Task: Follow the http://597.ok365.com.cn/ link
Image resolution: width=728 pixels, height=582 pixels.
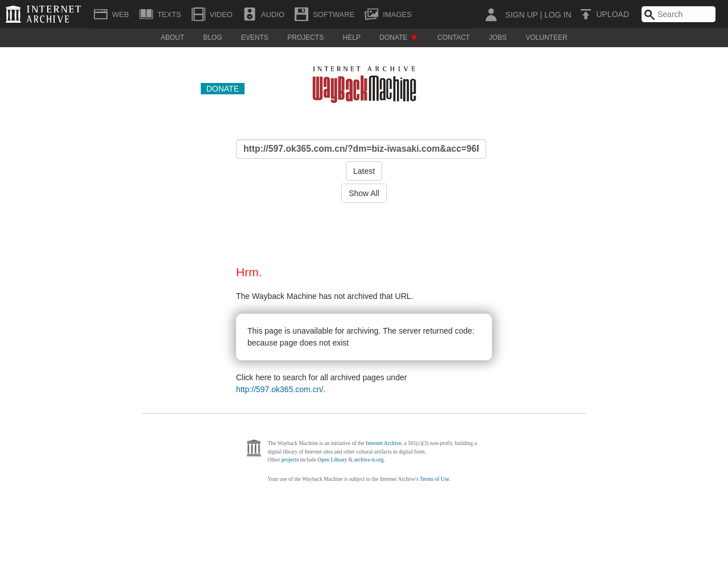Action: click(x=279, y=389)
